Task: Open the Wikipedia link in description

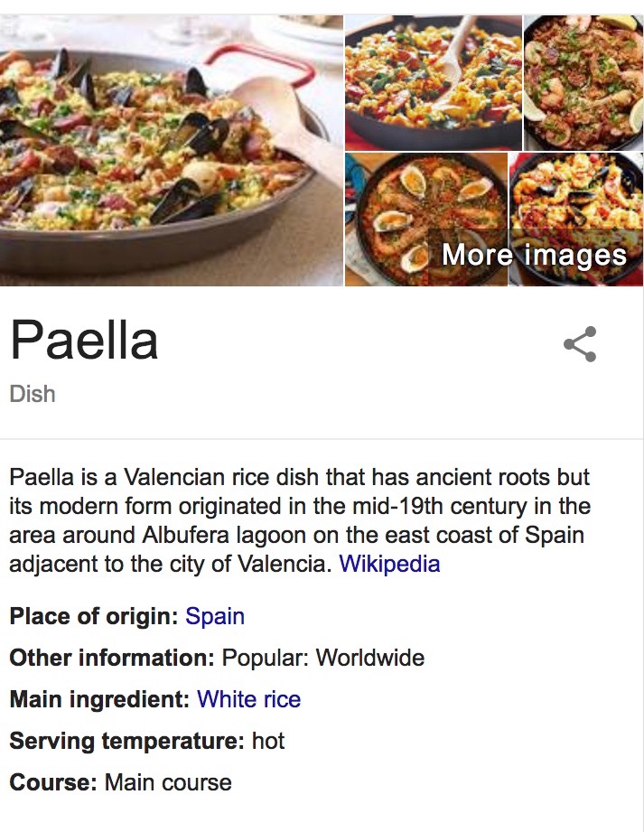Action: tap(389, 564)
